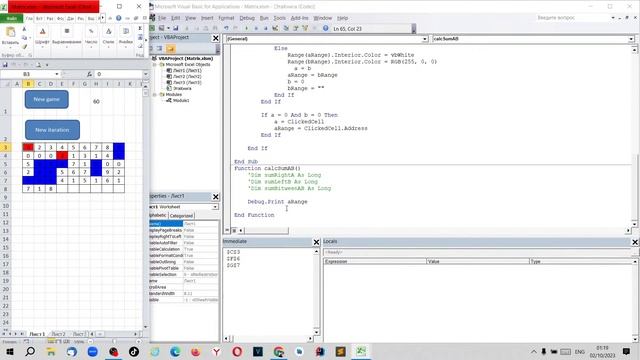640x360 pixels.
Task: Close the Immediate window
Action: (316, 242)
